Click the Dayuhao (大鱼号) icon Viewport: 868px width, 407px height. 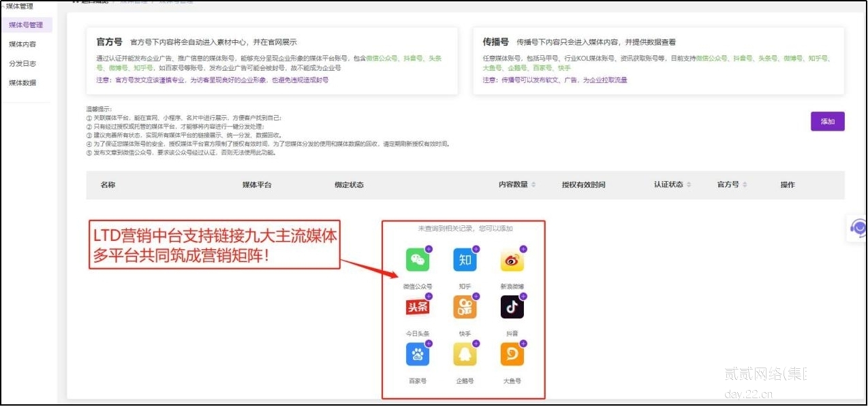coord(512,355)
